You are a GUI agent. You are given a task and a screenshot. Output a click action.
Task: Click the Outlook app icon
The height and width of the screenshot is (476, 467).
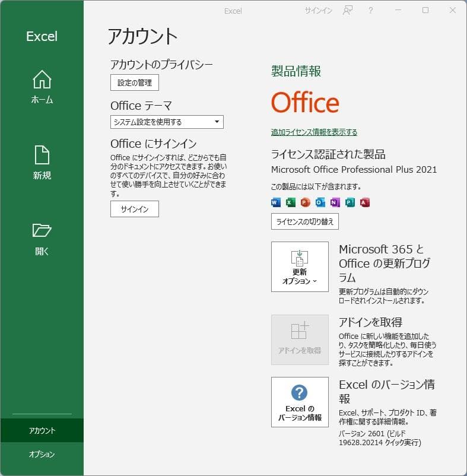[320, 202]
